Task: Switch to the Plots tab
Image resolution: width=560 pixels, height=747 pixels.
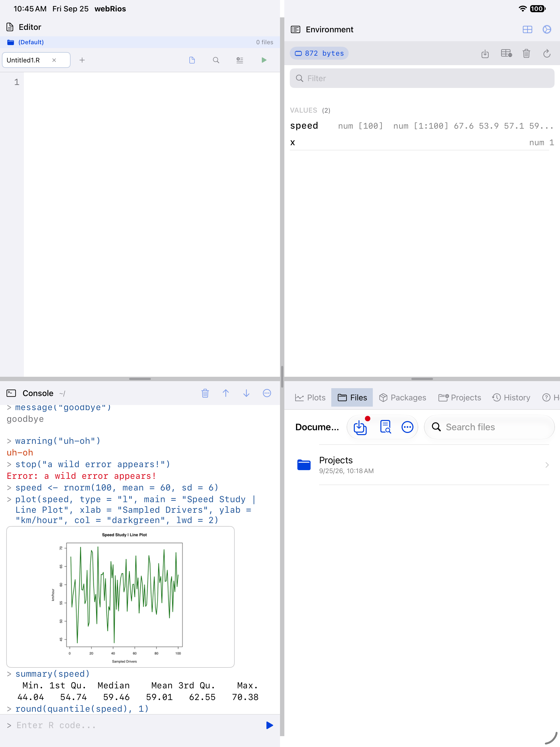Action: tap(310, 397)
